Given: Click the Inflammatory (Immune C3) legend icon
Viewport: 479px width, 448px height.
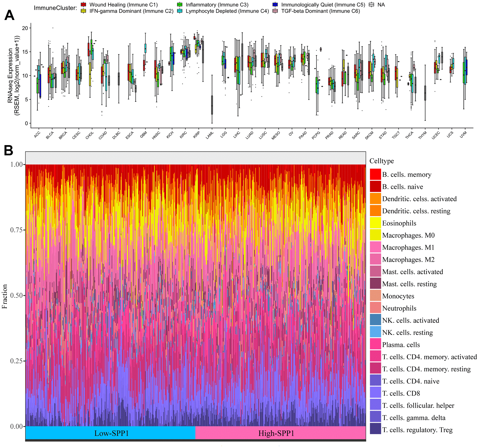Looking at the screenshot, I should tap(180, 4).
